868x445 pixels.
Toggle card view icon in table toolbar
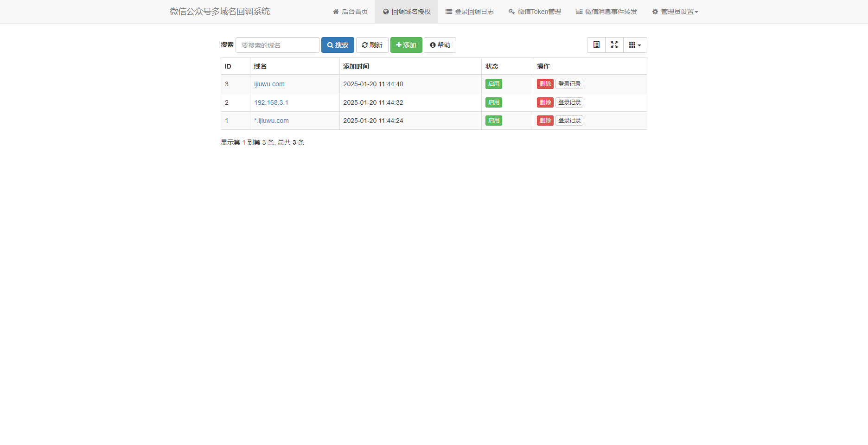click(596, 45)
